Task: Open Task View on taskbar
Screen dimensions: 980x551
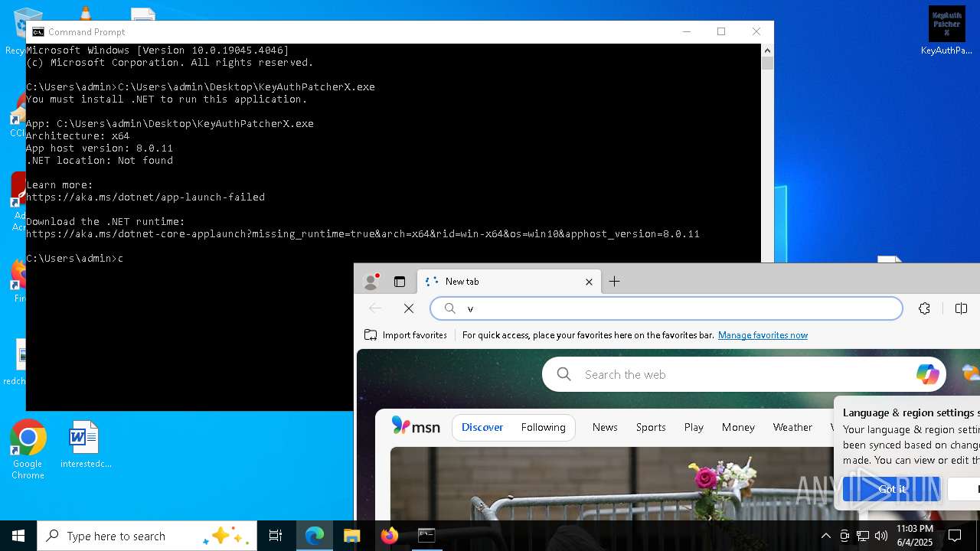Action: [276, 536]
